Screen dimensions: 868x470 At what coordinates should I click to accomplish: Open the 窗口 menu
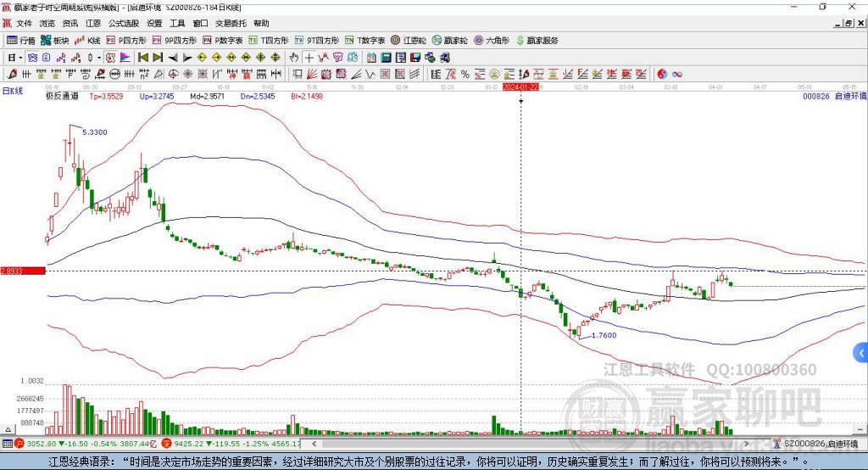tap(200, 23)
